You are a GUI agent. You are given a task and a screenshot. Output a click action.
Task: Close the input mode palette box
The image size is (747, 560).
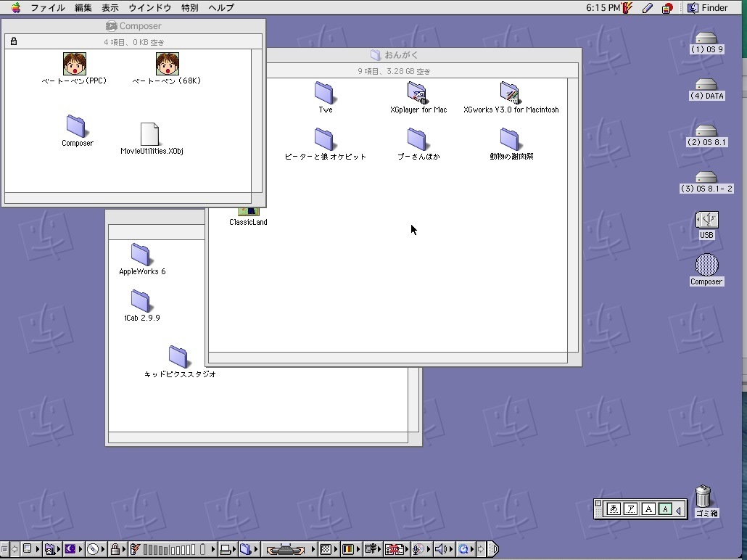598,503
